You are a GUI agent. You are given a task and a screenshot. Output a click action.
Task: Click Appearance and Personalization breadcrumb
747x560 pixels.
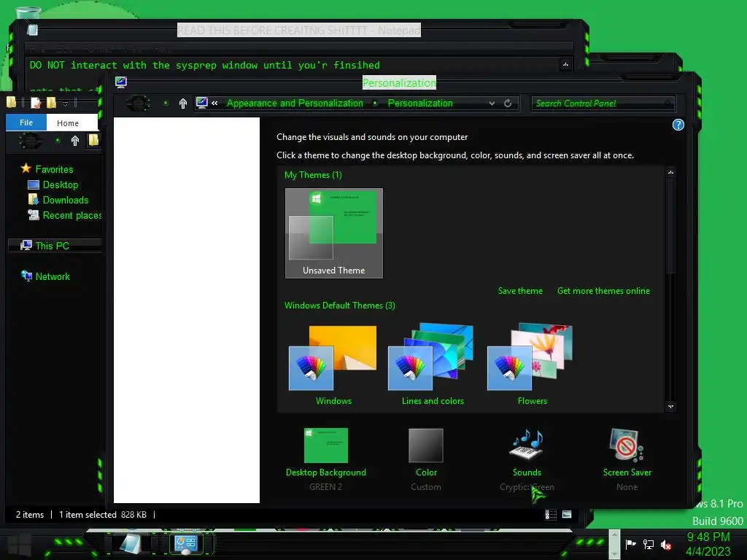coord(295,104)
